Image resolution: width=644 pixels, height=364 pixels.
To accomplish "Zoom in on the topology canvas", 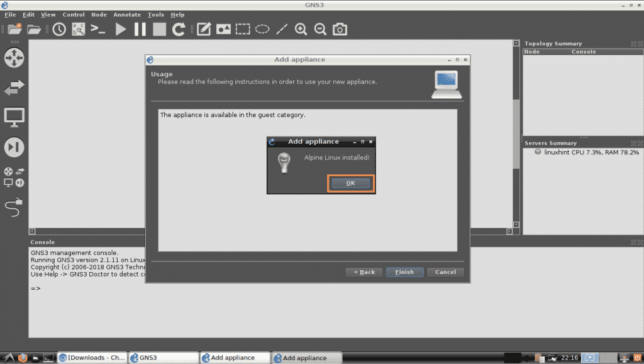I will coord(301,29).
